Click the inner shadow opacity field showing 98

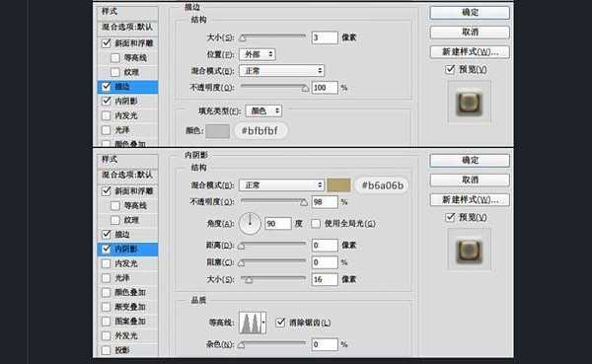pos(325,202)
